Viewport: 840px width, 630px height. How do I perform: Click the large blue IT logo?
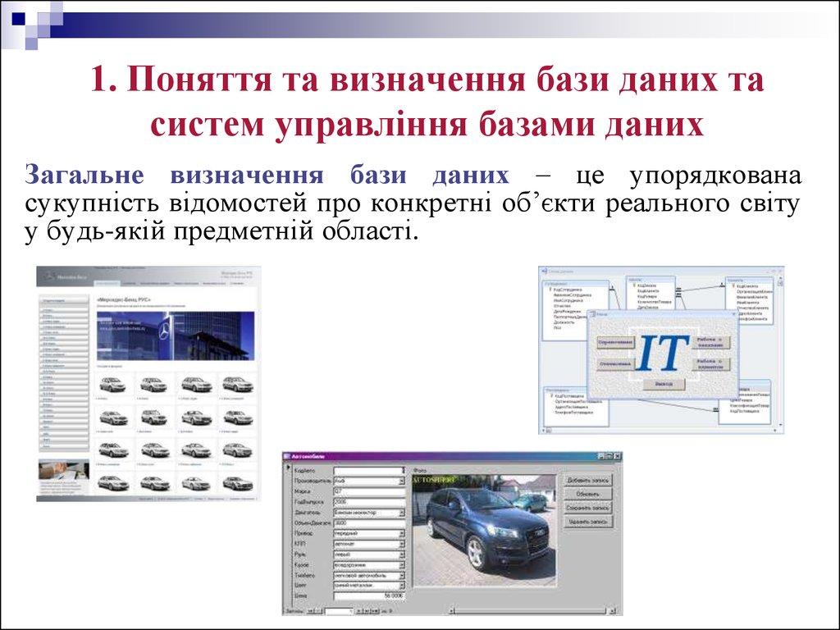click(664, 353)
